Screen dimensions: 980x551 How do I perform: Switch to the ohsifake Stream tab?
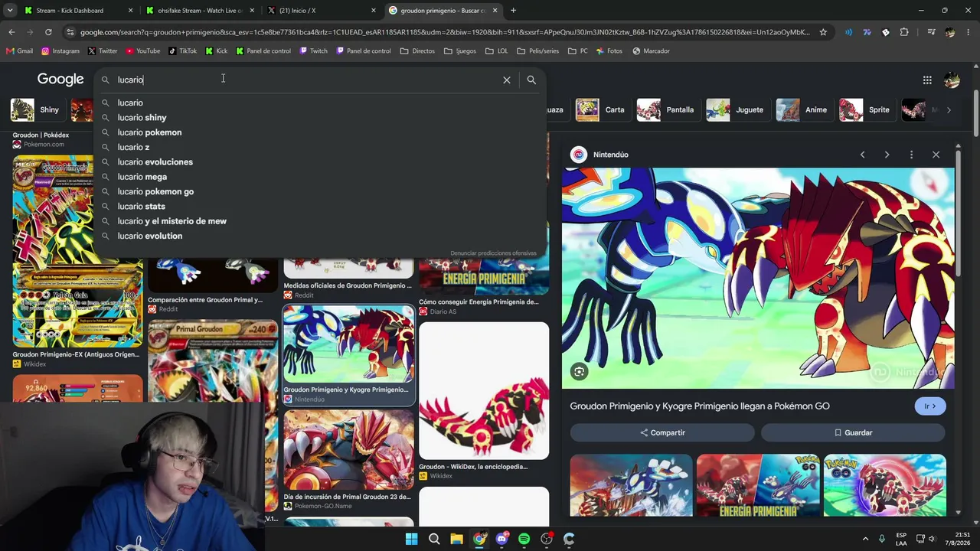tap(199, 11)
